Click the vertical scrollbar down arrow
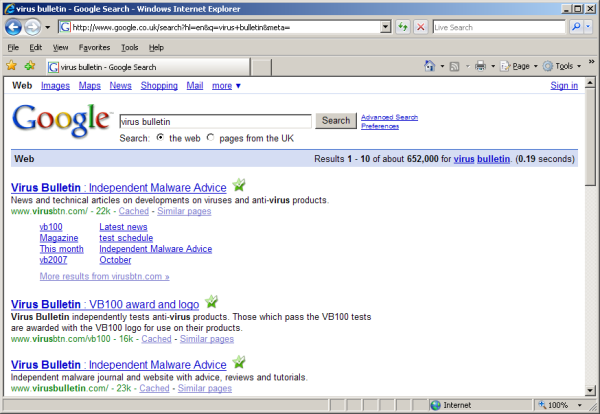 [x=590, y=390]
